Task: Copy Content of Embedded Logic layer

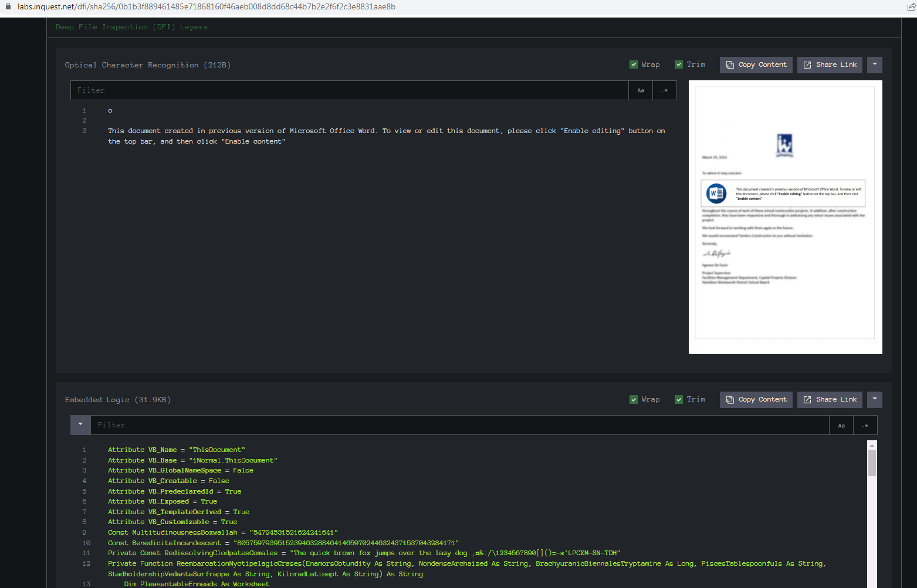Action: (756, 400)
